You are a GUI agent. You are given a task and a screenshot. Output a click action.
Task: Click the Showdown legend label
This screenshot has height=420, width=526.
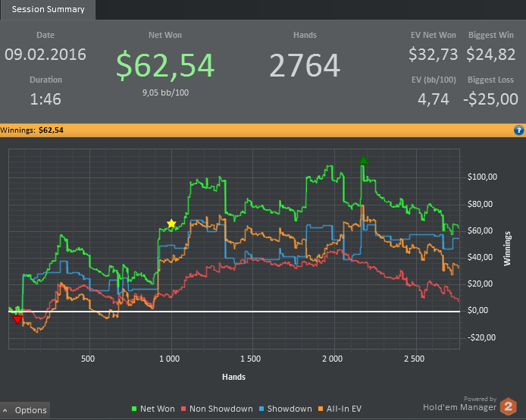pyautogui.click(x=290, y=409)
